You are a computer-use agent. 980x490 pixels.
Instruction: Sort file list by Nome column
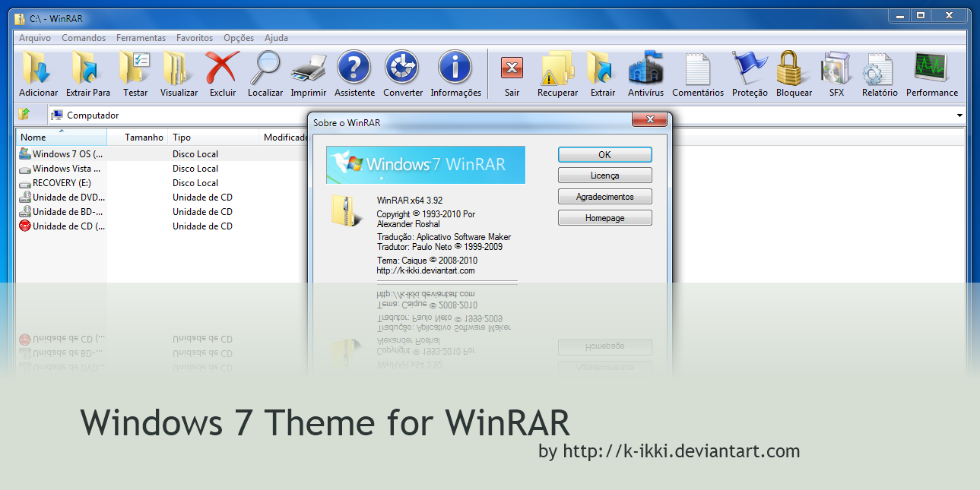point(61,138)
